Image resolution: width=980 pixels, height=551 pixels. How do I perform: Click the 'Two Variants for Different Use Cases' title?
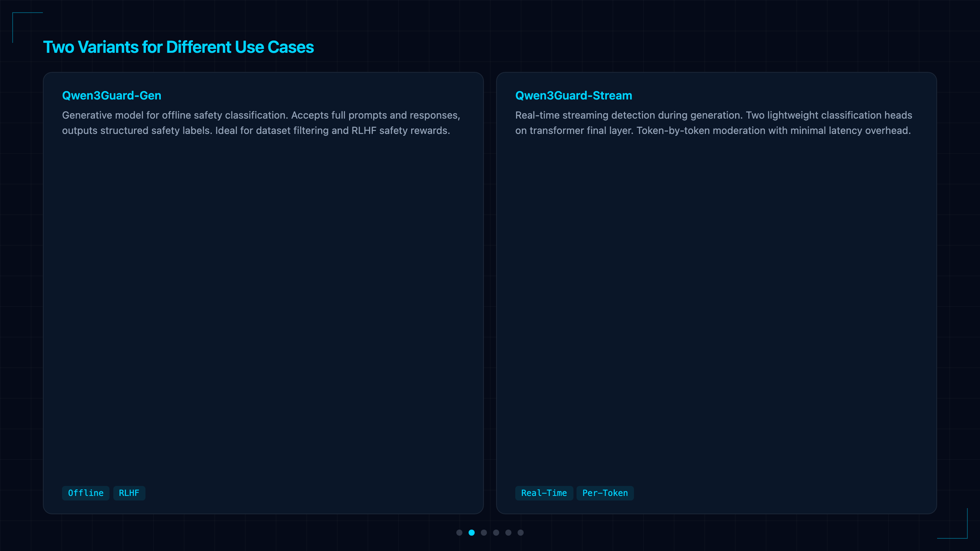click(x=178, y=47)
